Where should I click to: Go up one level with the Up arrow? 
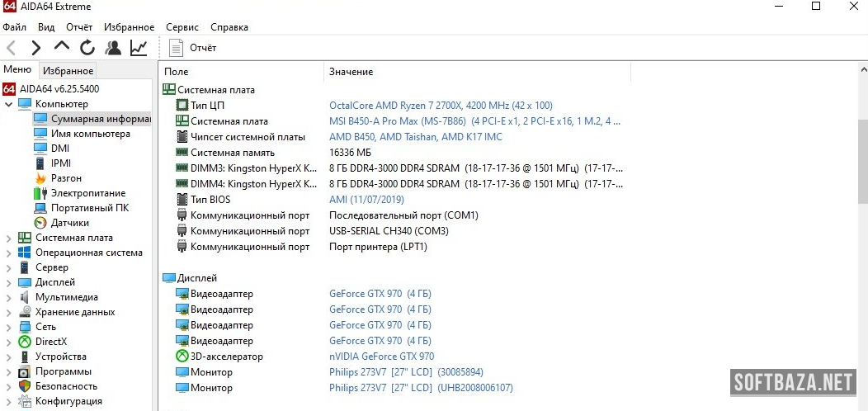[x=62, y=47]
